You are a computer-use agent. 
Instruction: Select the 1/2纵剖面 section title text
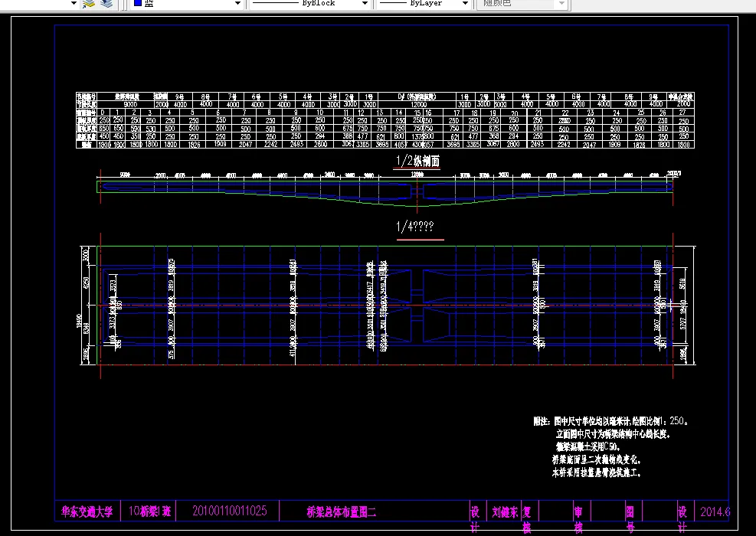pyautogui.click(x=417, y=161)
